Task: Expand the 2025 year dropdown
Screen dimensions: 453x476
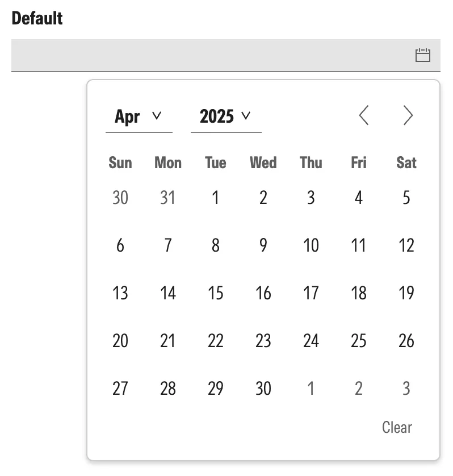Action: [226, 117]
